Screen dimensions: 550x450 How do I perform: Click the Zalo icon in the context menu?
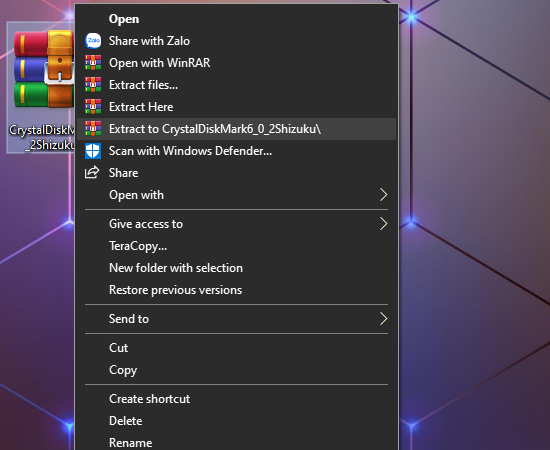pyautogui.click(x=93, y=41)
